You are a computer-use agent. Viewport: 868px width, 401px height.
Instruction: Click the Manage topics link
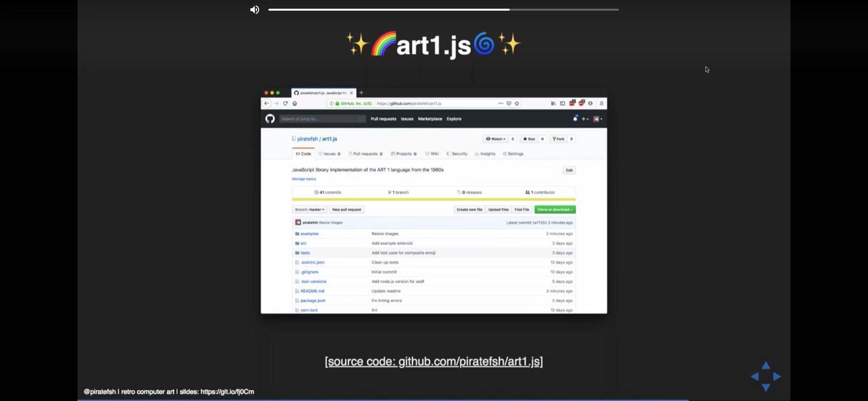[304, 179]
